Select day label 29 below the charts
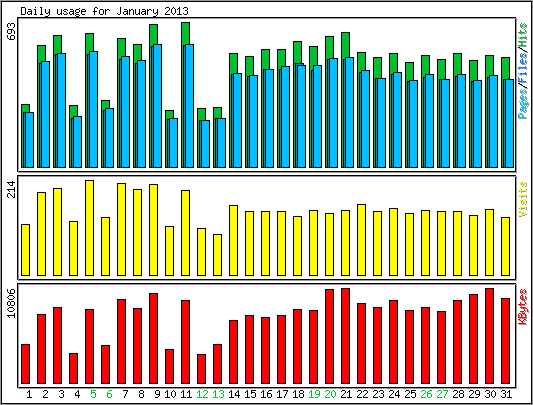The image size is (533, 405). coord(474,394)
